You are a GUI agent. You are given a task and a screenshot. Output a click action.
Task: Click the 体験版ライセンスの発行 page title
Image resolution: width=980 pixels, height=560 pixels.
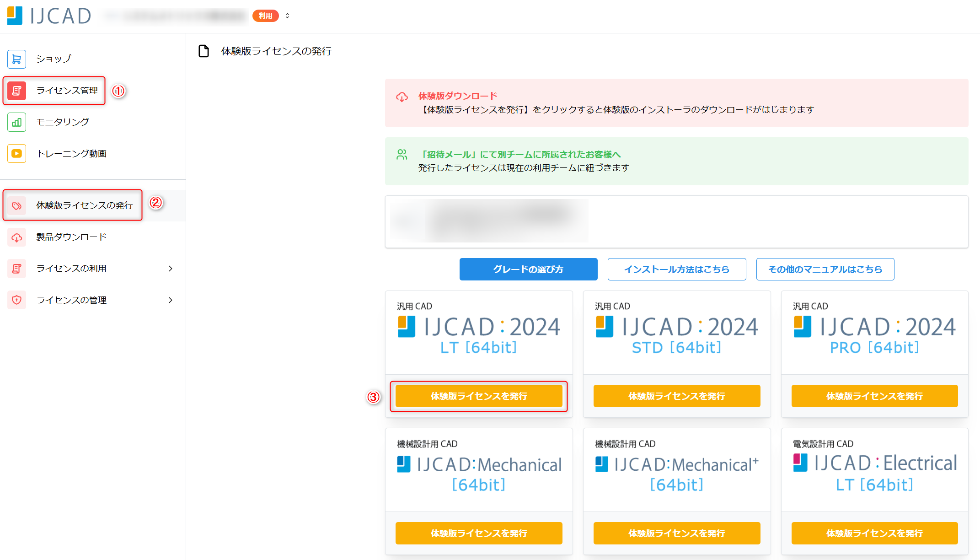pos(276,51)
